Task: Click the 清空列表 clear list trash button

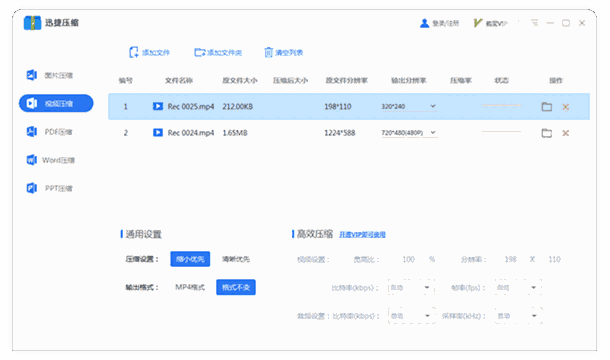Action: coord(284,52)
